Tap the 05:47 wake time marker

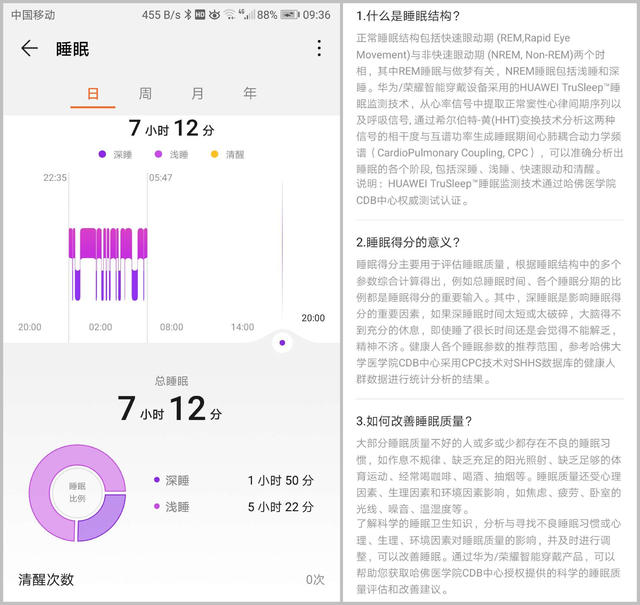tap(160, 178)
